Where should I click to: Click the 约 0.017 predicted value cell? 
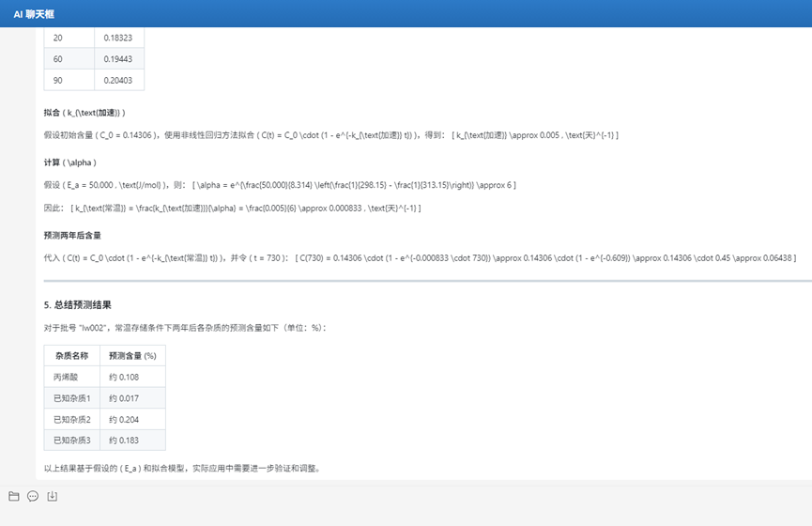[x=132, y=397]
